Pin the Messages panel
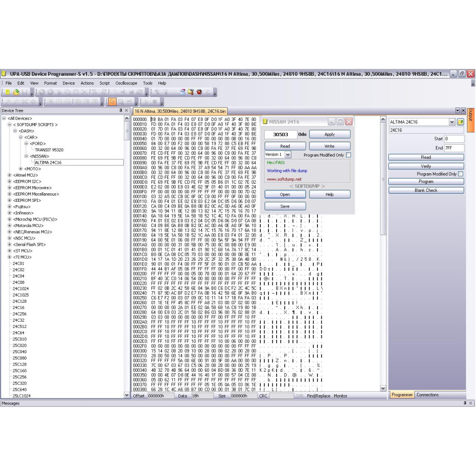Image resolution: width=476 pixels, height=476 pixels. 465,403
